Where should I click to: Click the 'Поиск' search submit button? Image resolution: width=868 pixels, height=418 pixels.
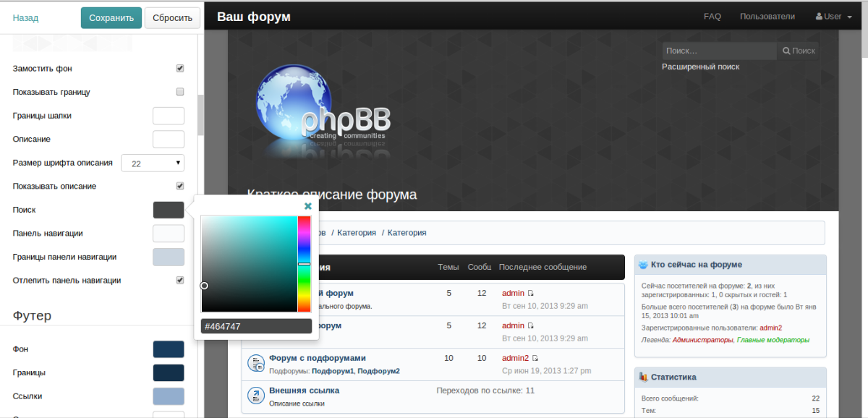799,51
